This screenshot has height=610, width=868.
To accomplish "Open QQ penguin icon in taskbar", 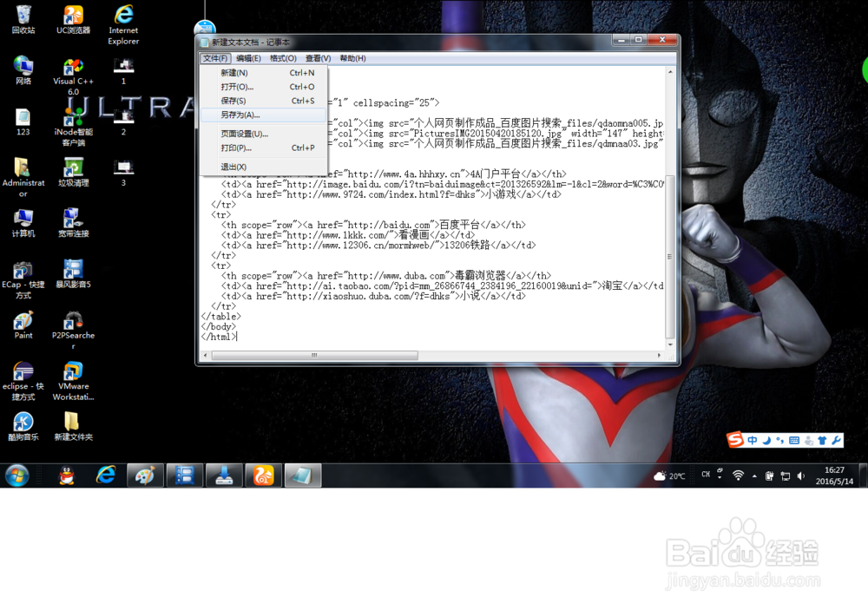I will tap(67, 476).
